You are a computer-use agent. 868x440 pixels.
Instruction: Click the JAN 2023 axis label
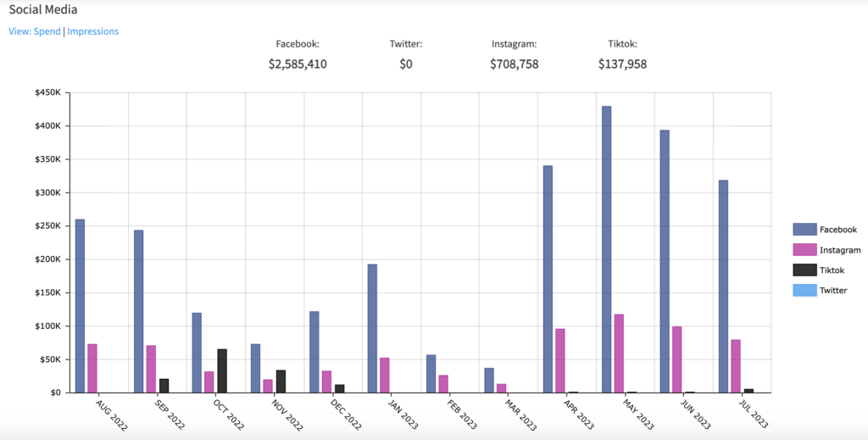[404, 414]
